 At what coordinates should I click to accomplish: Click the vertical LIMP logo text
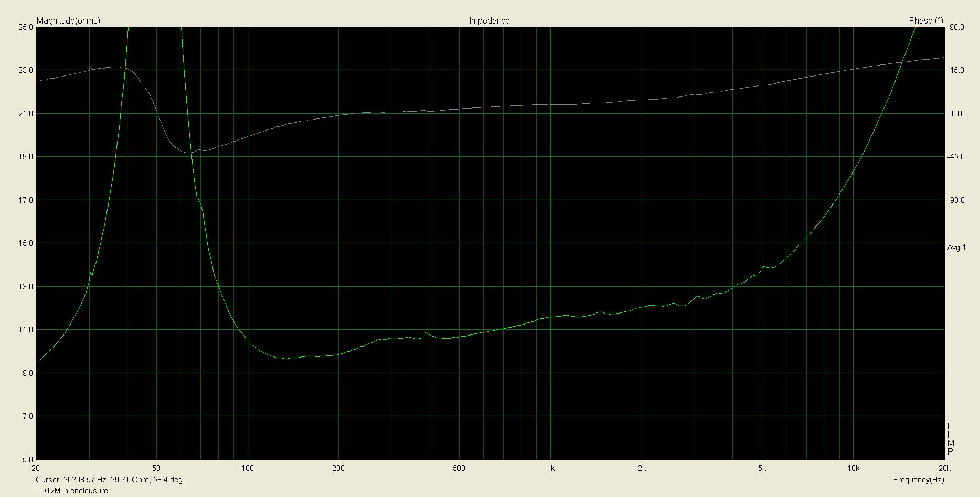tap(950, 440)
